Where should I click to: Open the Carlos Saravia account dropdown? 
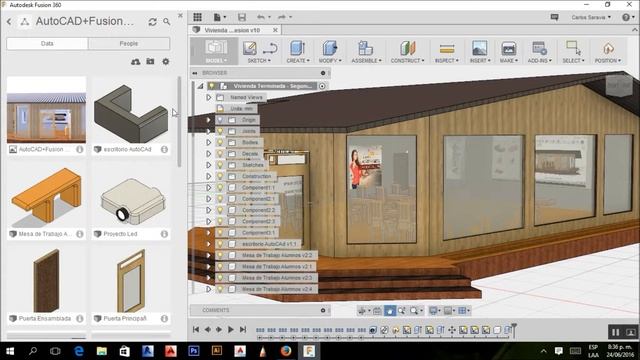tap(591, 17)
